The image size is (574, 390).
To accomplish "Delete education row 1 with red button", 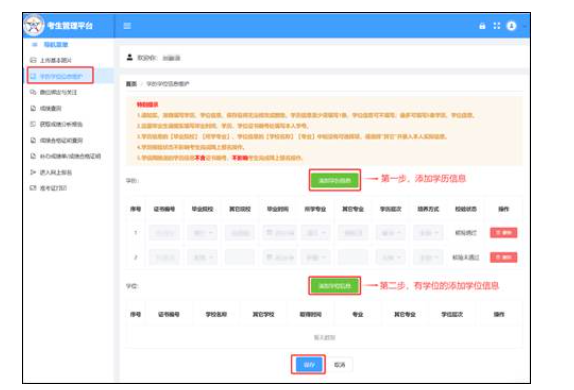I will (503, 233).
